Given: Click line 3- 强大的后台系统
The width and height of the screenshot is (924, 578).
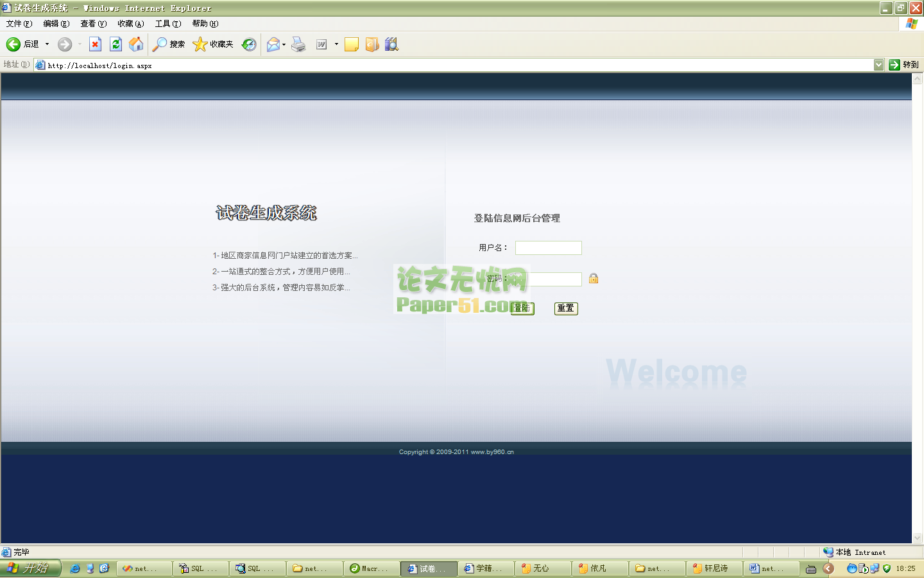Looking at the screenshot, I should [281, 288].
